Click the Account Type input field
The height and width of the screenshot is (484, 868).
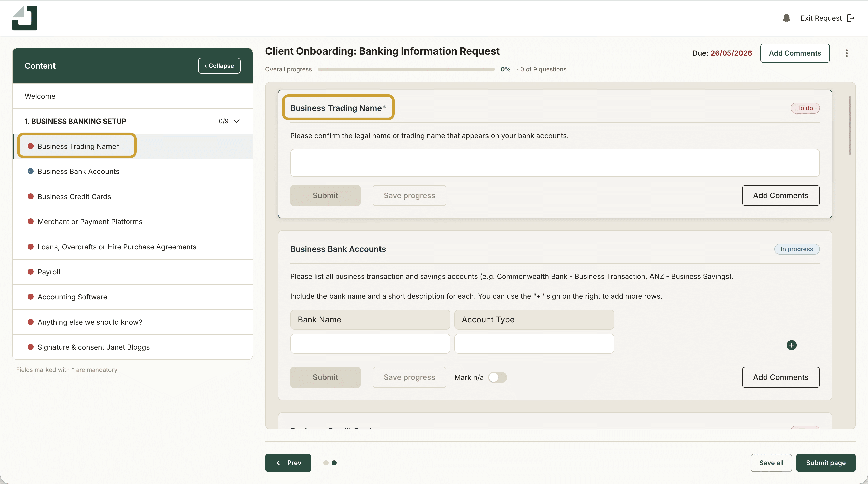click(x=534, y=344)
